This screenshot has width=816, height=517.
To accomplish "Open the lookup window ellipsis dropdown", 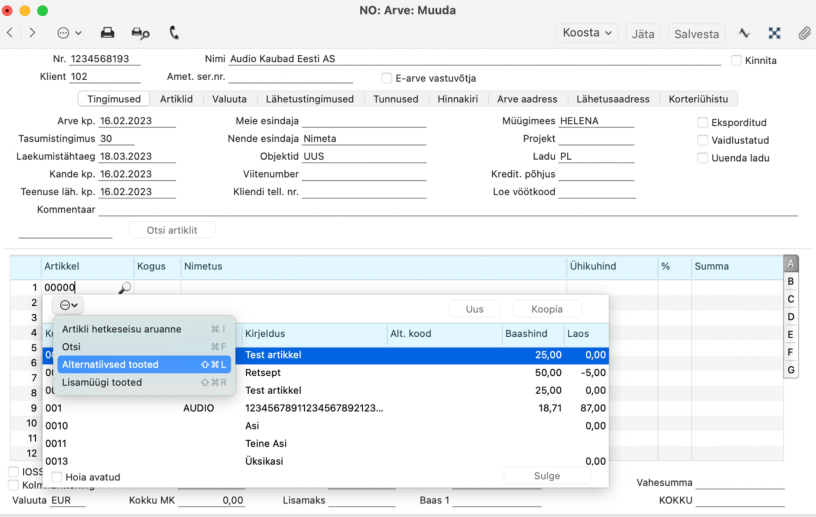I will pos(69,305).
